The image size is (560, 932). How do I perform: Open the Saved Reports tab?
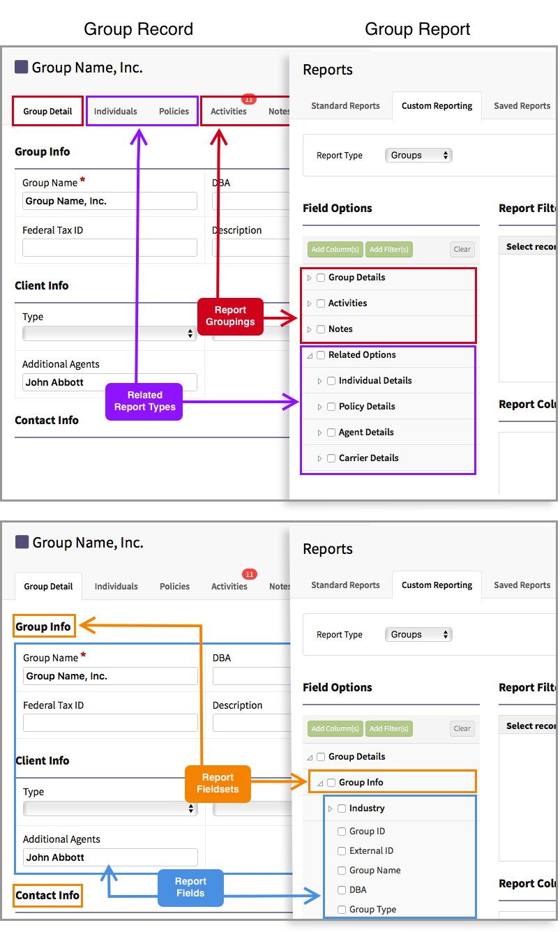pyautogui.click(x=521, y=105)
